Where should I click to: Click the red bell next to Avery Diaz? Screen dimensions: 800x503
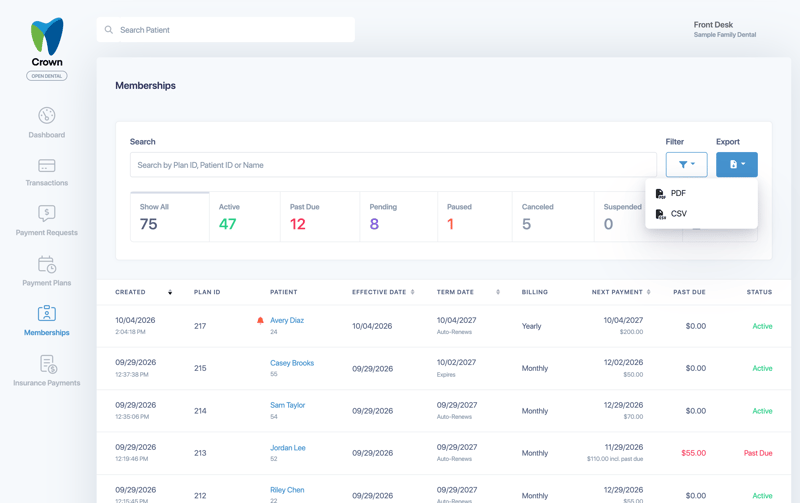[x=260, y=320]
